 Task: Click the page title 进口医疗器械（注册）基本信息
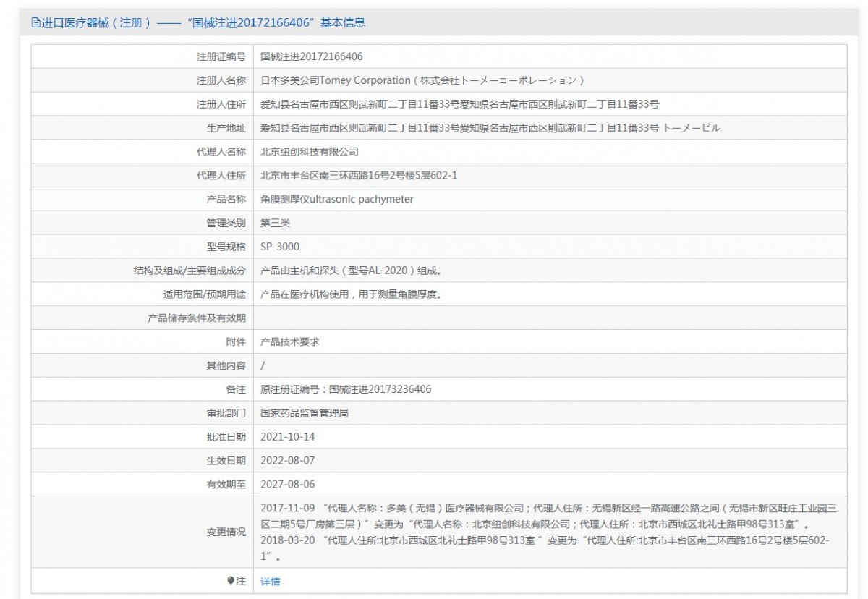pyautogui.click(x=203, y=22)
